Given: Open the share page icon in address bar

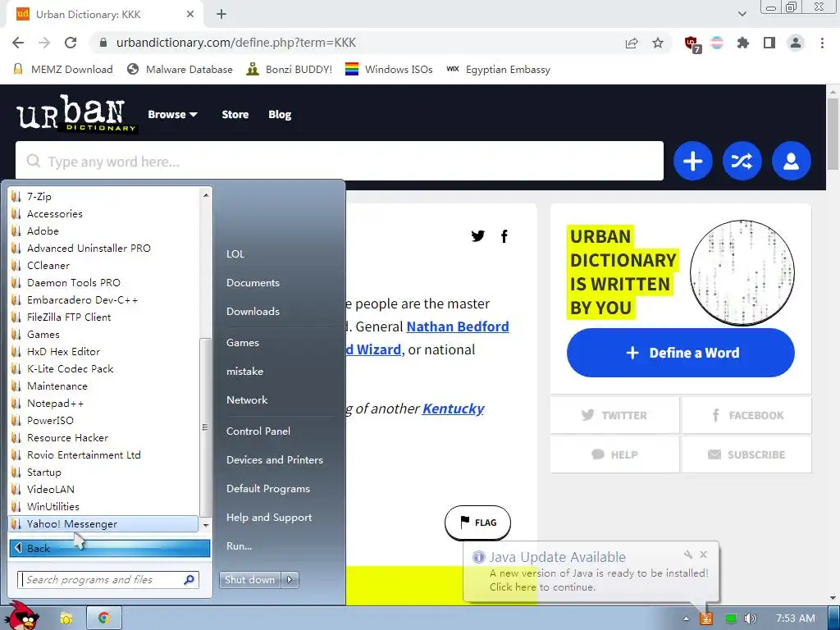Looking at the screenshot, I should point(632,43).
